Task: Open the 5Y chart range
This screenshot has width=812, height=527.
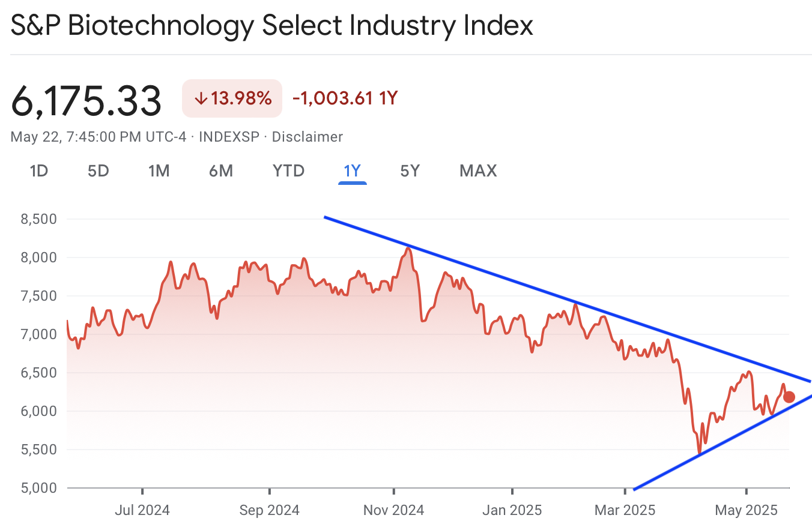Action: 410,171
